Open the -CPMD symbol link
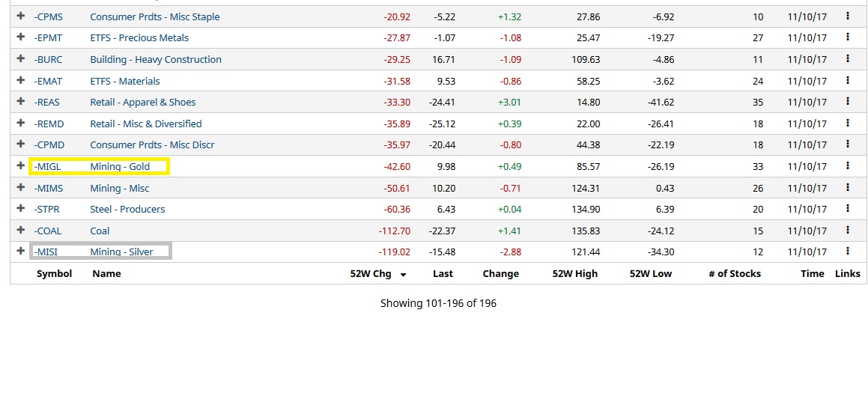This screenshot has height=408, width=868. tap(49, 145)
